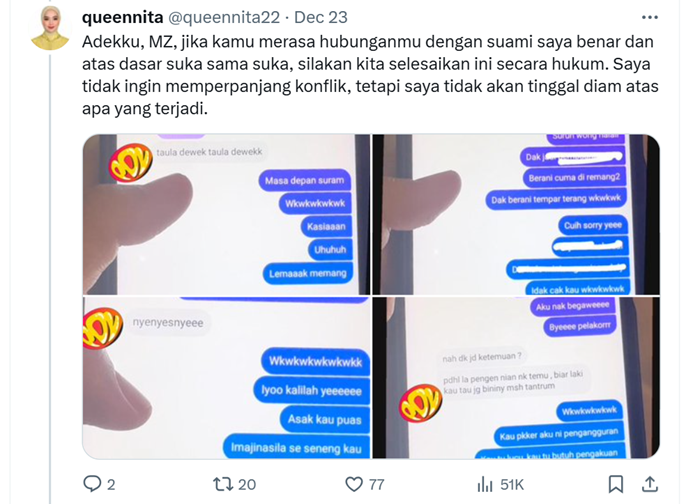
Task: Click the retweet arrows icon
Action: pyautogui.click(x=222, y=484)
